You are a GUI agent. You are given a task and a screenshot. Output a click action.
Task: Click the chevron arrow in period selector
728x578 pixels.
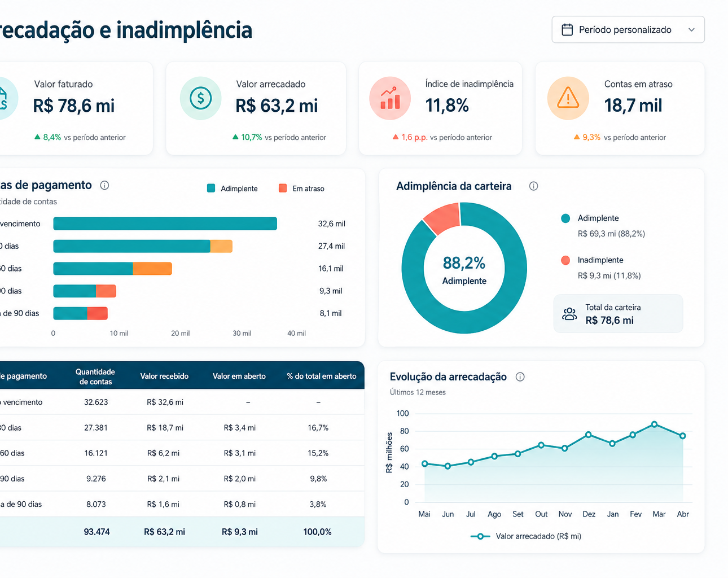[x=691, y=30]
